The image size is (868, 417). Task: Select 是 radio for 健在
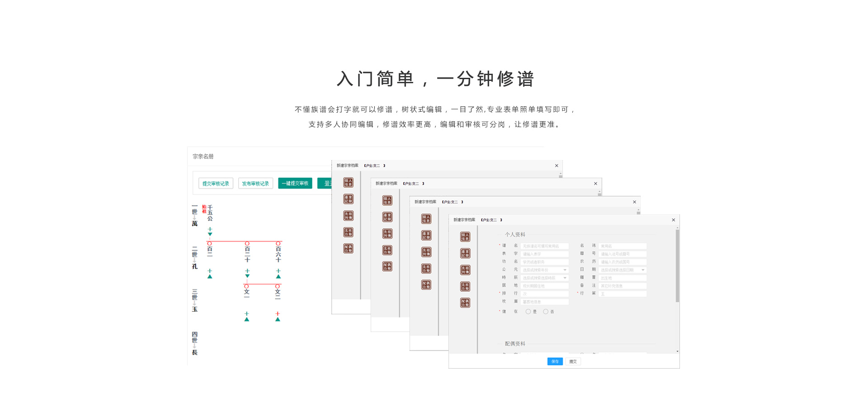point(528,312)
